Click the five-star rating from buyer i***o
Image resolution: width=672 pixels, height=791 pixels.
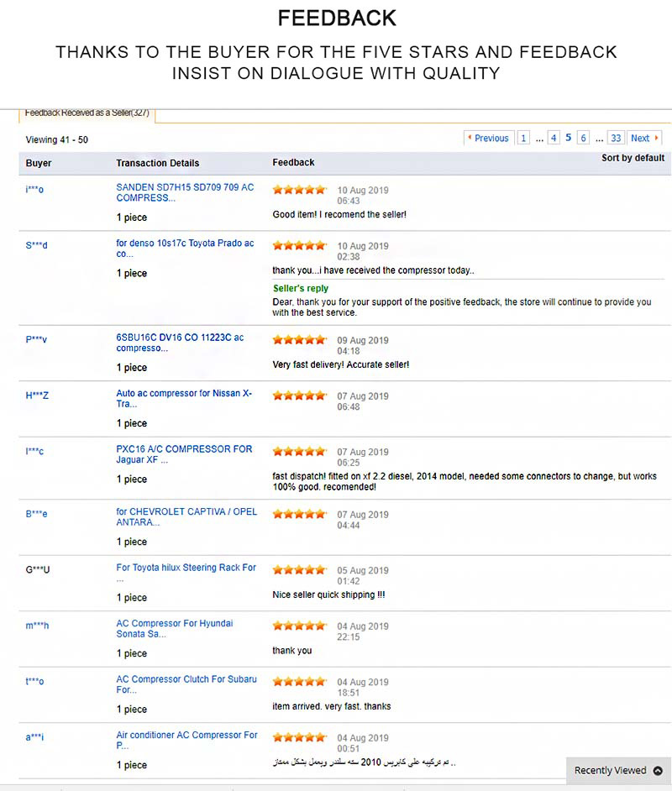[300, 190]
